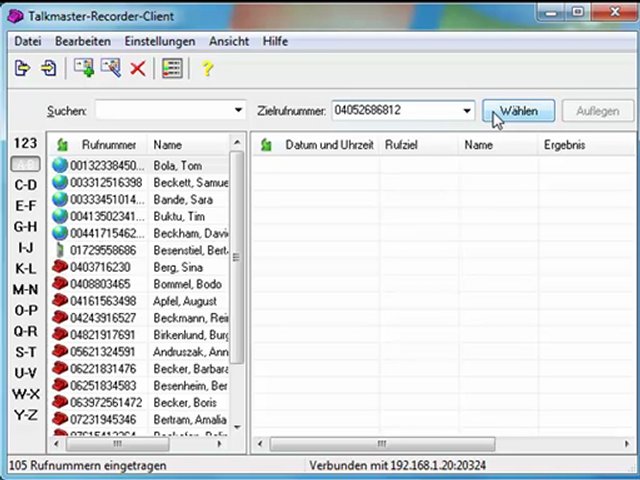Image resolution: width=640 pixels, height=480 pixels.
Task: Click the yellow question mark help icon
Action: [x=207, y=68]
